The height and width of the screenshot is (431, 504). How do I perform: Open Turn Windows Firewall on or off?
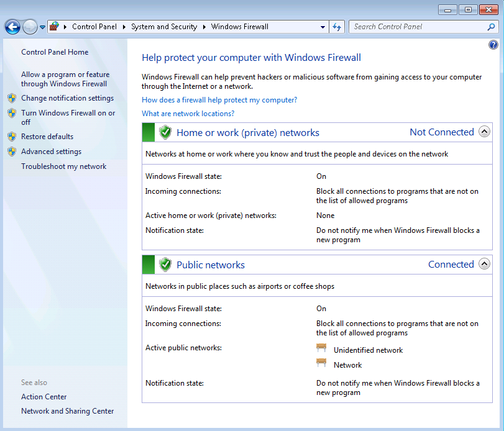68,117
